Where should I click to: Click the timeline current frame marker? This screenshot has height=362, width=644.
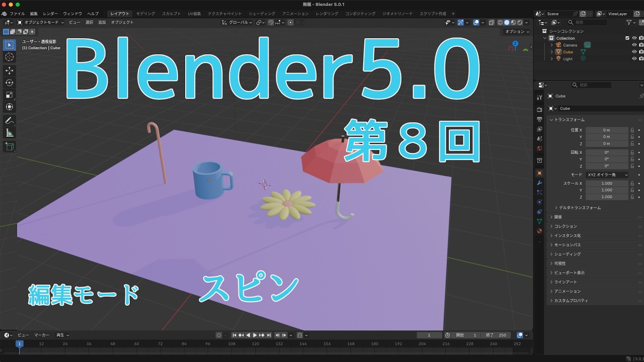[19, 344]
